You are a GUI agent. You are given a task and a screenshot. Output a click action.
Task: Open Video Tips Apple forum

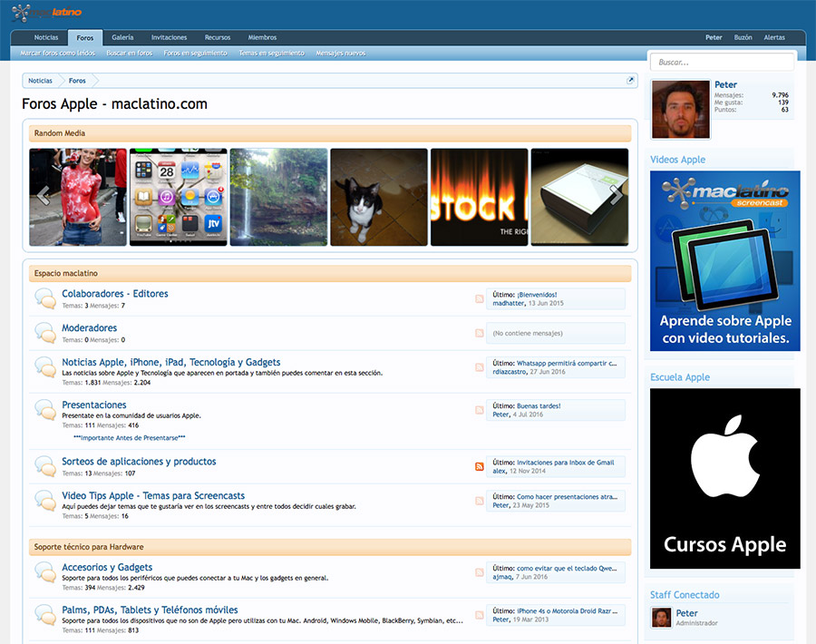[x=153, y=495]
